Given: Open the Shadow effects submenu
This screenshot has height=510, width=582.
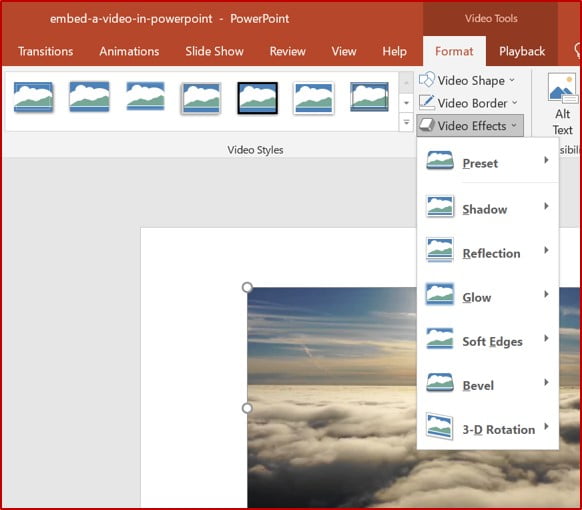Looking at the screenshot, I should (x=488, y=208).
